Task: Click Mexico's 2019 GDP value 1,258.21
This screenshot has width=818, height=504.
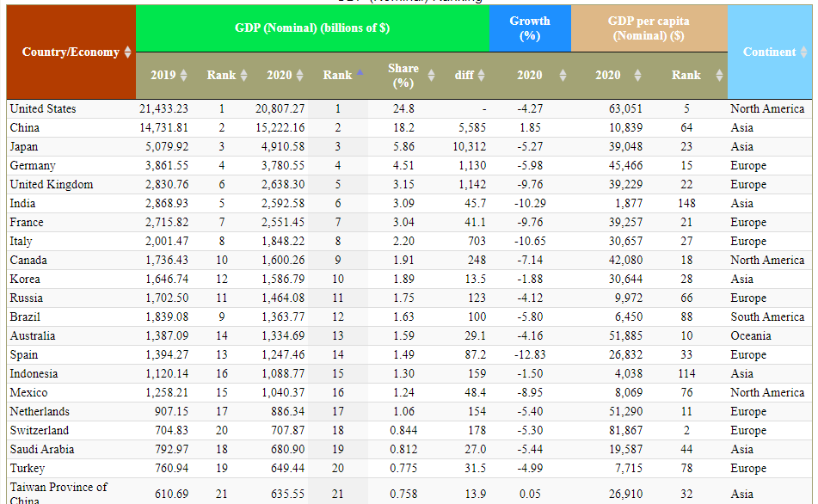Action: coord(167,393)
